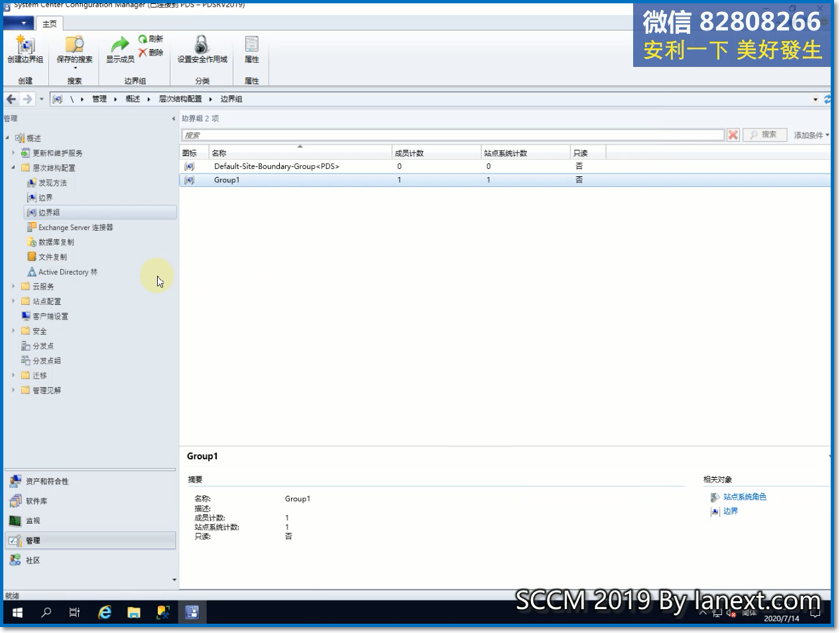The image size is (840, 633).
Task: Open the application file menu dropdown
Action: click(19, 23)
